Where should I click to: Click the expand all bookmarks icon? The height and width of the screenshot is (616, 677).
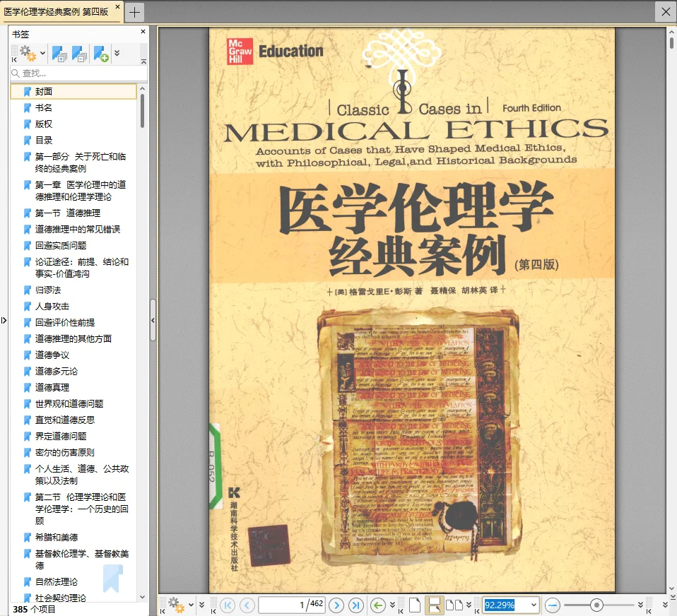tap(59, 54)
